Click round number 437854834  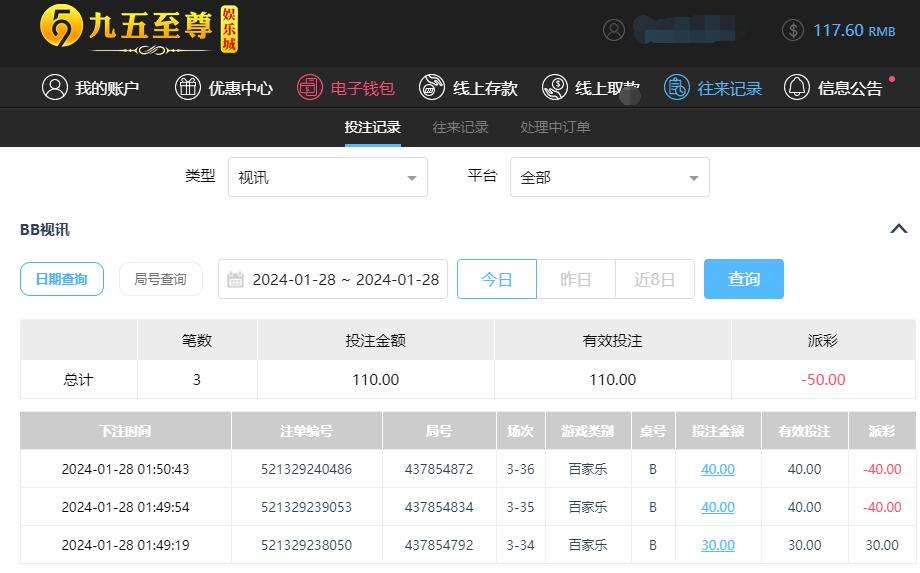(439, 507)
